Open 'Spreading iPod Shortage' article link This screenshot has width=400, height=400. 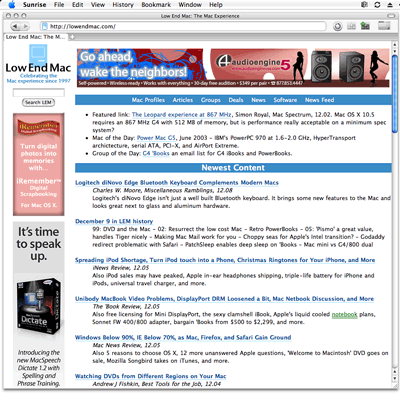225,260
